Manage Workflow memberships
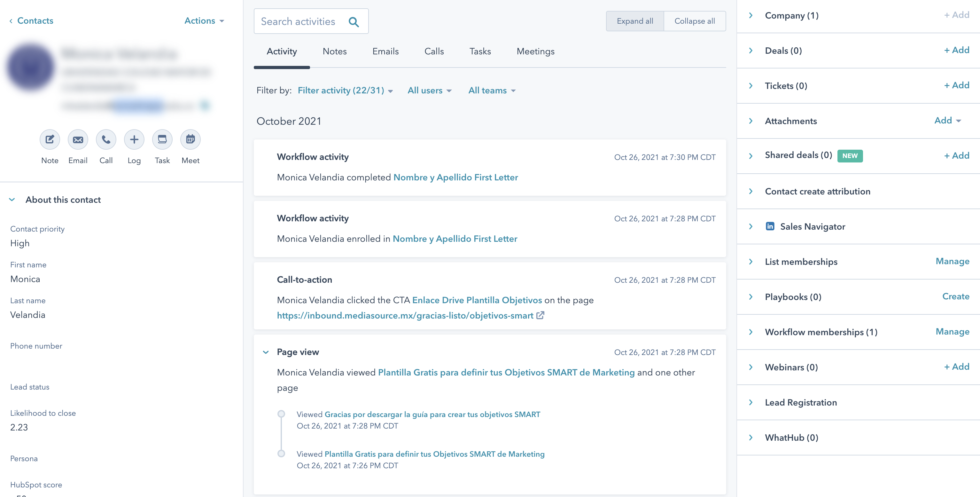Viewport: 980px width, 497px height. click(x=952, y=332)
